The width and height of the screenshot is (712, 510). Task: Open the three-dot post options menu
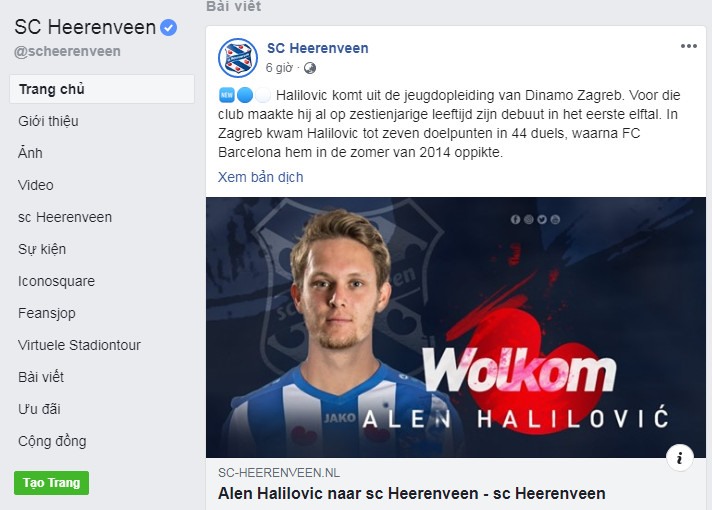tap(688, 46)
